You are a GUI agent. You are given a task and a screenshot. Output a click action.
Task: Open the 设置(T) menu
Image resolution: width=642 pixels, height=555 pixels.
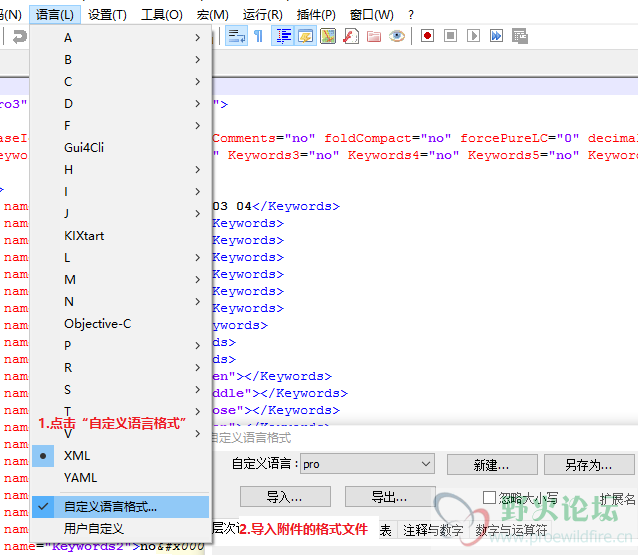(107, 15)
